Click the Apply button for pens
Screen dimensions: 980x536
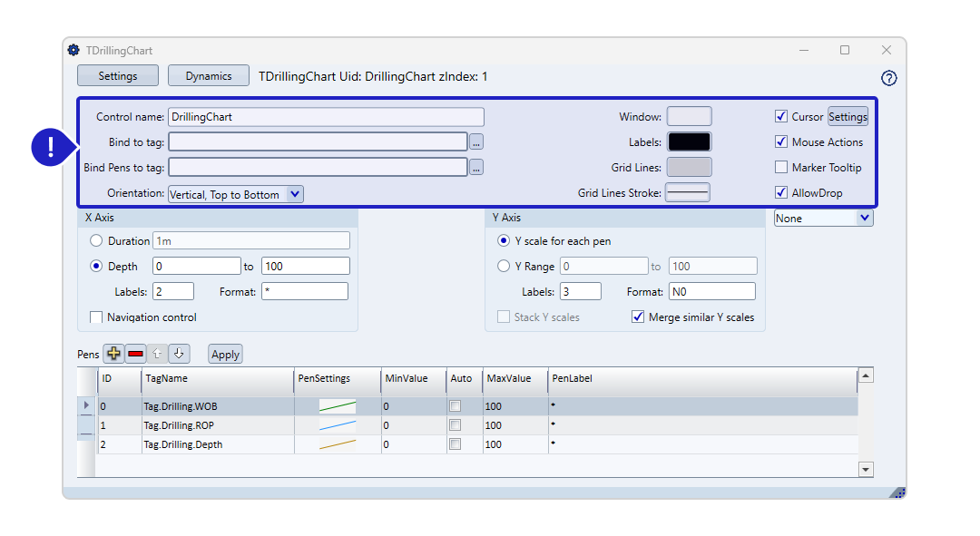(x=225, y=355)
